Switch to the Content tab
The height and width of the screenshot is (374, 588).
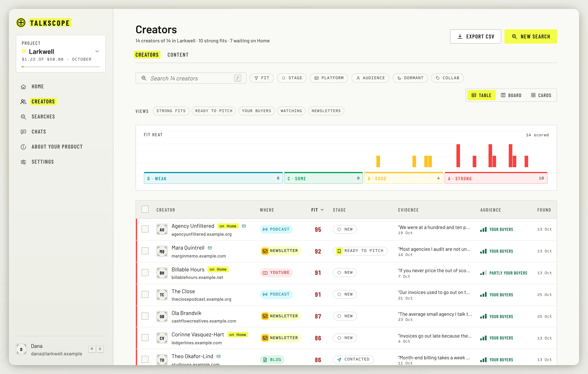click(178, 55)
